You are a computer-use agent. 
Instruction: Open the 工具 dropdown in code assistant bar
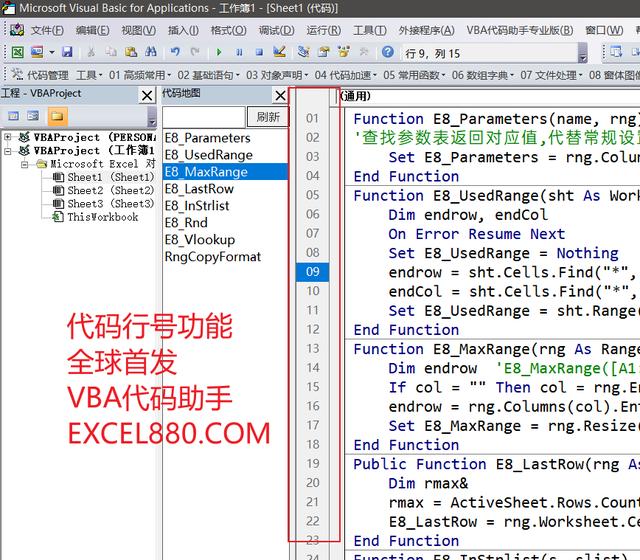coord(89,75)
